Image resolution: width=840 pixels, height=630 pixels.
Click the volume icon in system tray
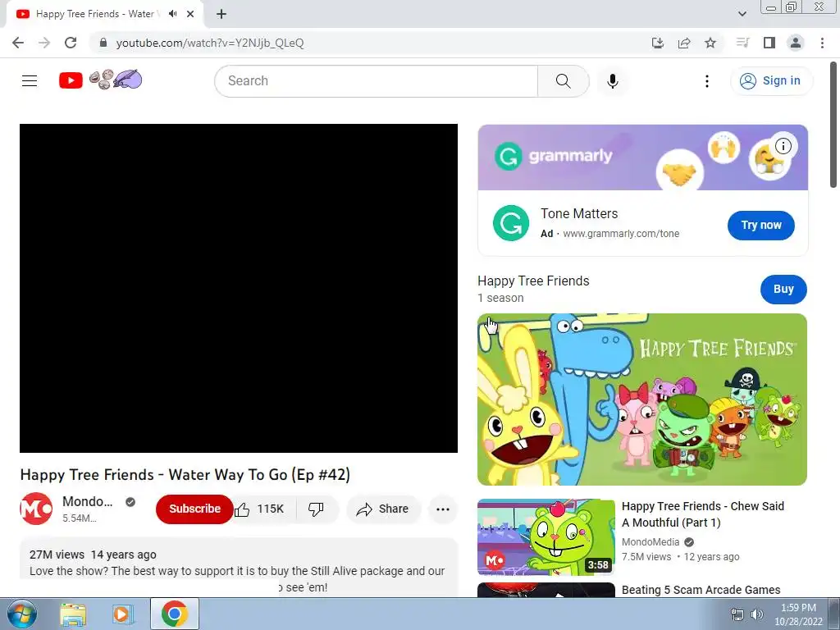[756, 614]
